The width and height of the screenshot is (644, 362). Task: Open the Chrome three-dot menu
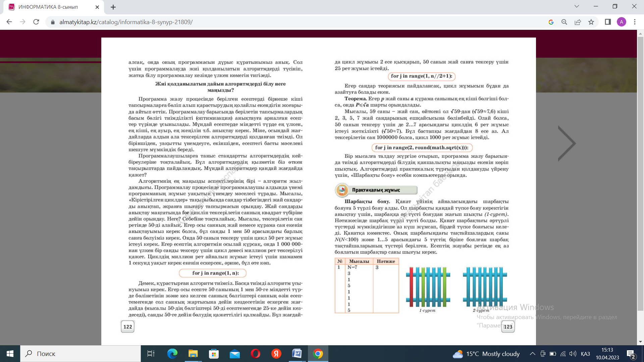pyautogui.click(x=635, y=22)
